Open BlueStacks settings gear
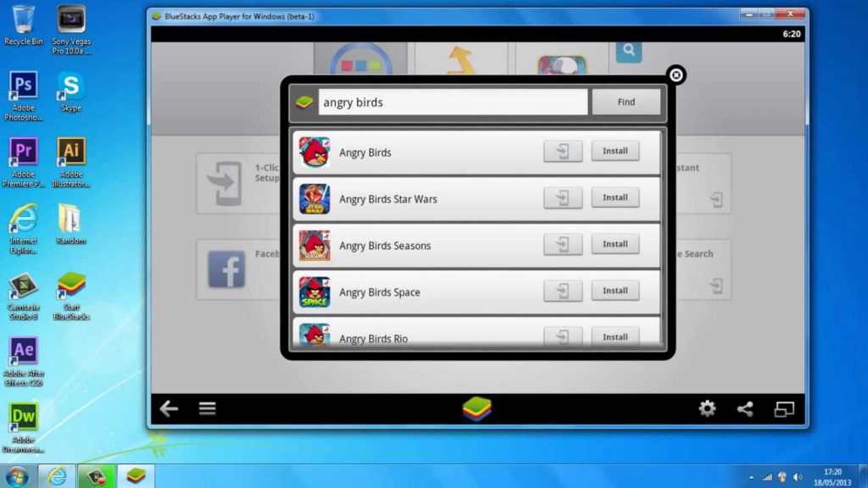868x488 pixels. [707, 408]
